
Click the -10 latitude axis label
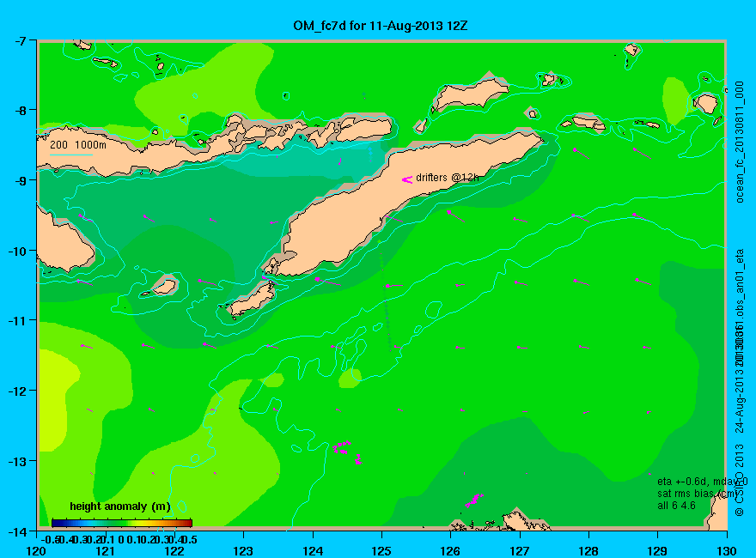point(17,251)
